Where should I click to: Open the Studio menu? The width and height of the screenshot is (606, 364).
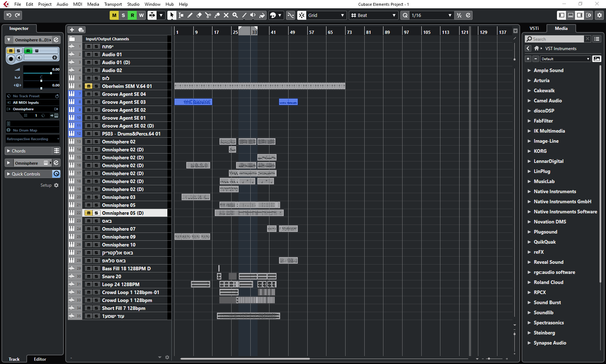(x=133, y=4)
